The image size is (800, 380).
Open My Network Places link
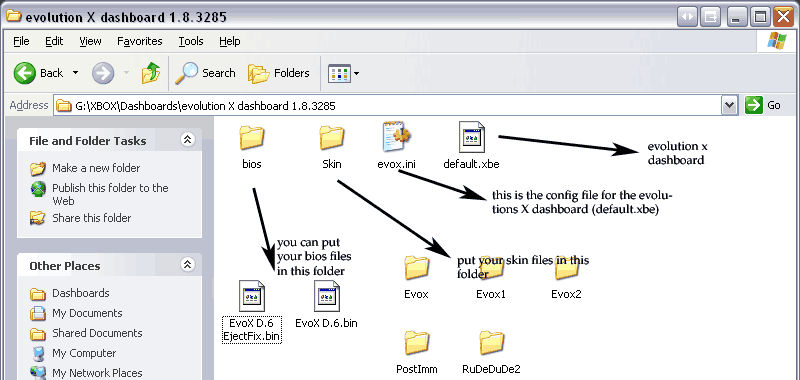pos(97,373)
